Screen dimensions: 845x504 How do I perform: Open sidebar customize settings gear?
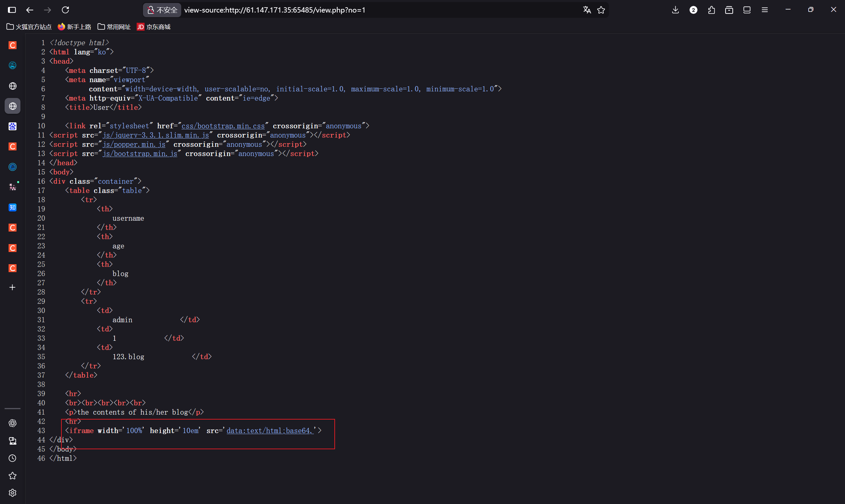pos(13,493)
